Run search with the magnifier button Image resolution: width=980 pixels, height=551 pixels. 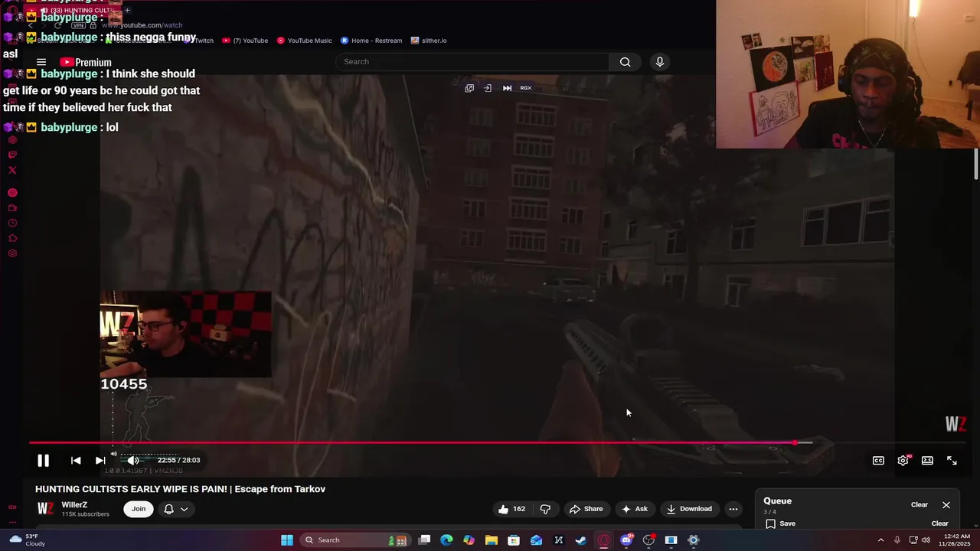(x=626, y=61)
